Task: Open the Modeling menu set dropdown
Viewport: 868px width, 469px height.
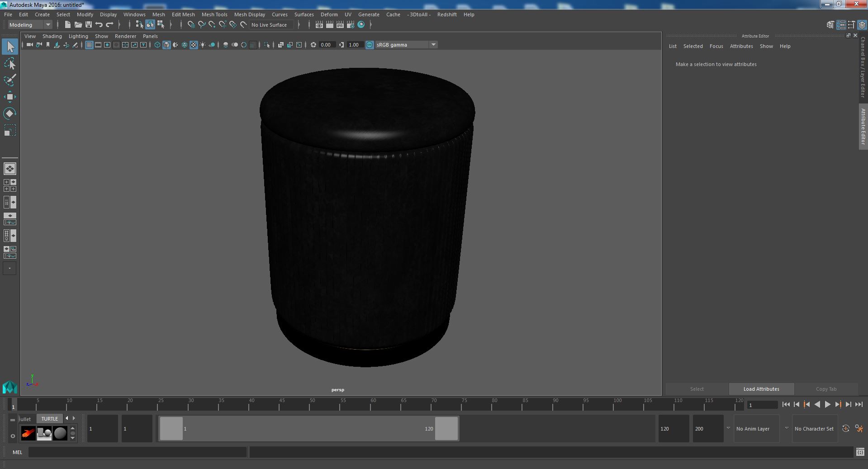Action: tap(30, 25)
